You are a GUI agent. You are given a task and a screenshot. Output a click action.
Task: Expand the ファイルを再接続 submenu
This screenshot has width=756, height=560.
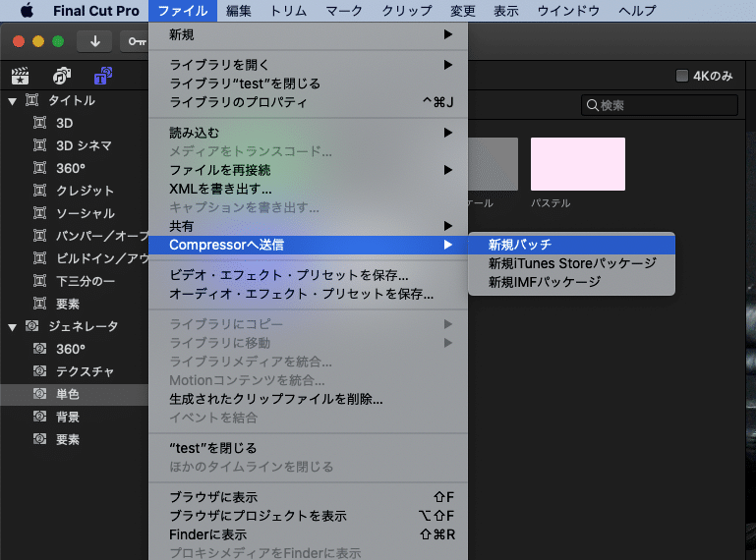pos(308,170)
